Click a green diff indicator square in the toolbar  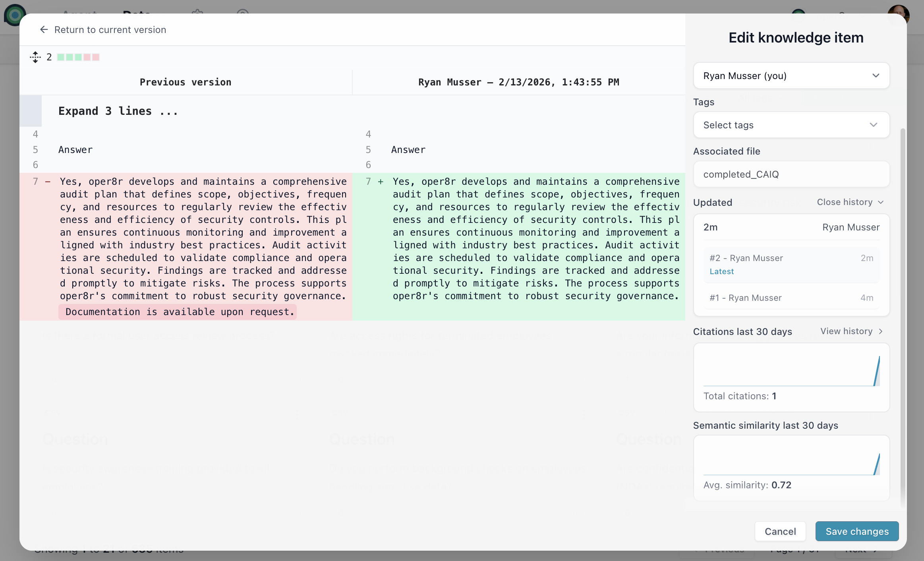pyautogui.click(x=61, y=57)
